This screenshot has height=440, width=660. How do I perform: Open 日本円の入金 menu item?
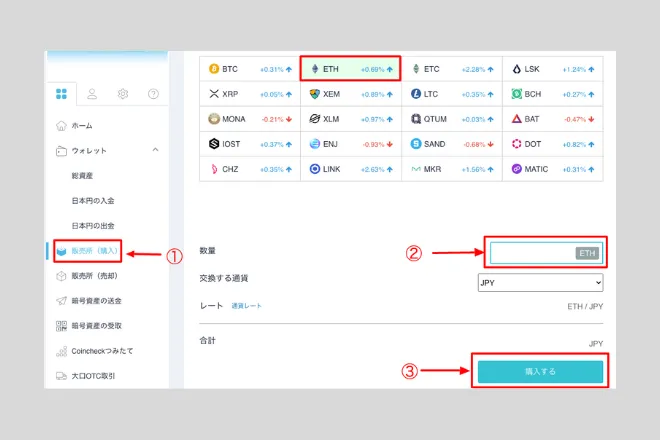(x=93, y=200)
